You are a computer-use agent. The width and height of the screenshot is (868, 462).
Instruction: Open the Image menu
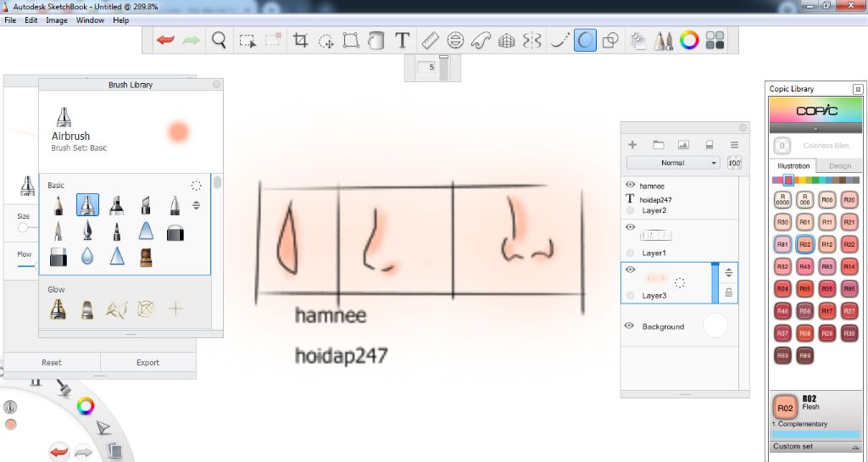(57, 19)
